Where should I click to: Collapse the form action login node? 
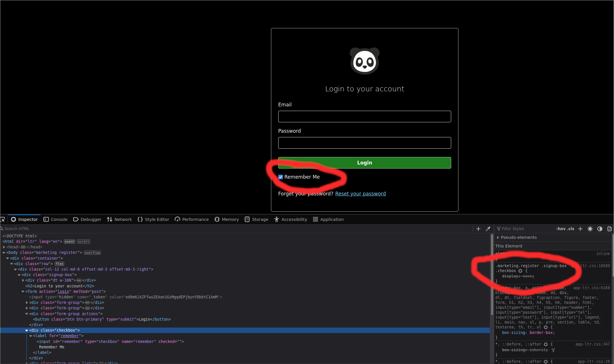pos(23,291)
